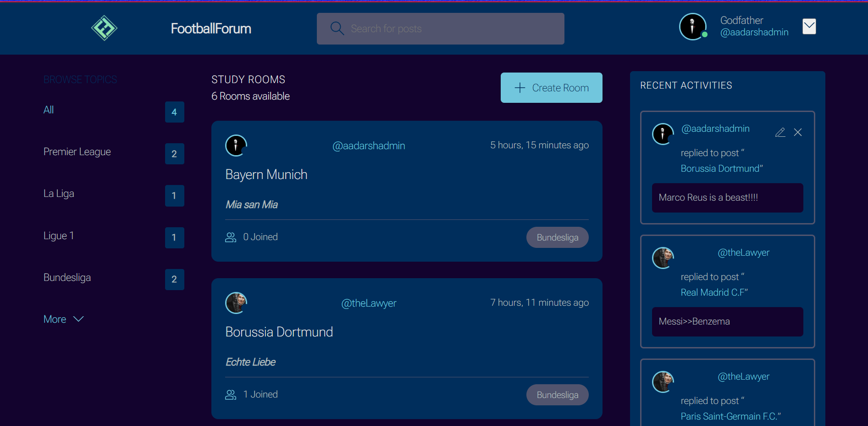Open the Borussia Dortmund room title

(x=279, y=332)
